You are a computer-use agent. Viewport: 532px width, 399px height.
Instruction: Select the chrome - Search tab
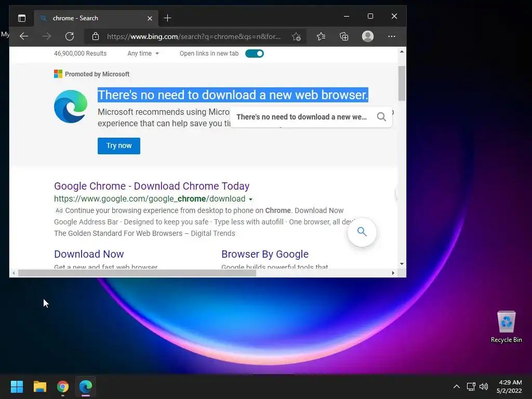[96, 18]
